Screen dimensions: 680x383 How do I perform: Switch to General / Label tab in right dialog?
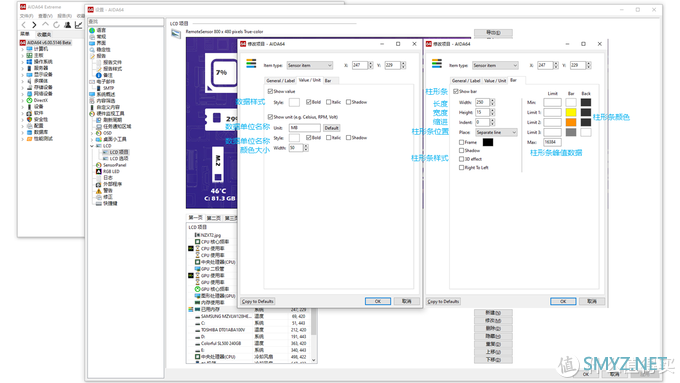[466, 81]
